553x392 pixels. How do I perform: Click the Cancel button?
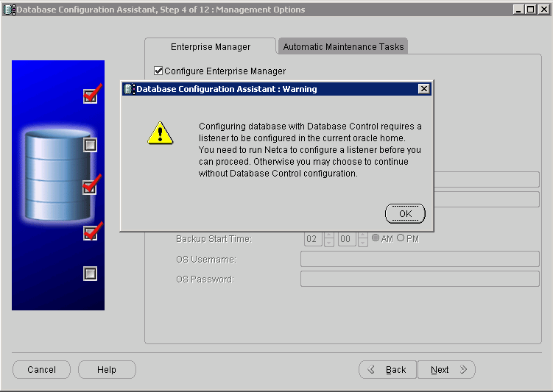point(42,369)
